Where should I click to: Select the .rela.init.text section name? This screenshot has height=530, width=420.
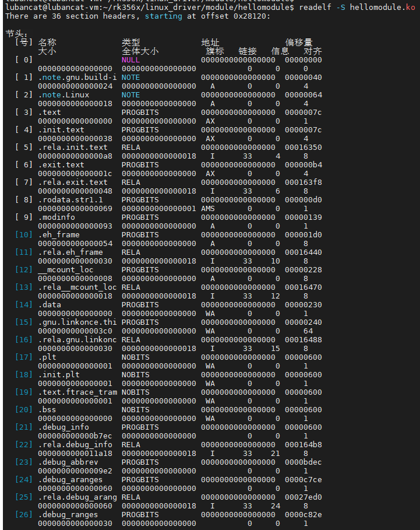73,148
